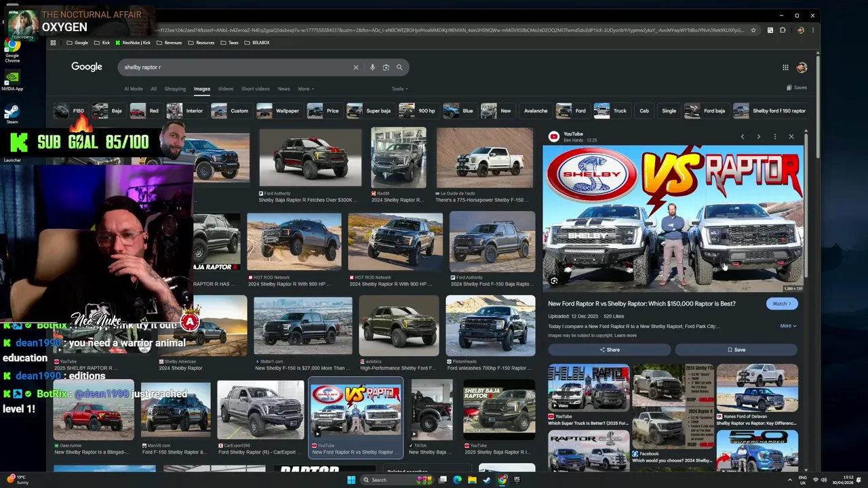This screenshot has height=488, width=868.
Task: Open Task View from taskbar
Action: point(442,480)
